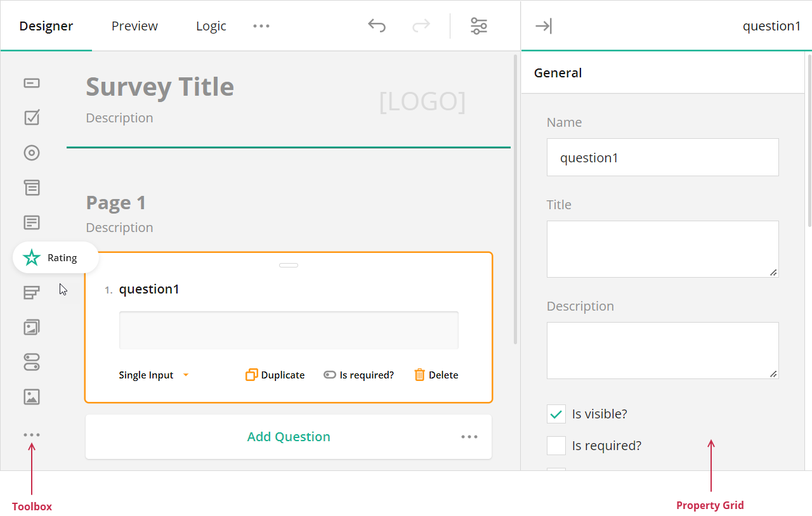
Task: Select the Single Input question type in toolbox
Action: tap(31, 83)
